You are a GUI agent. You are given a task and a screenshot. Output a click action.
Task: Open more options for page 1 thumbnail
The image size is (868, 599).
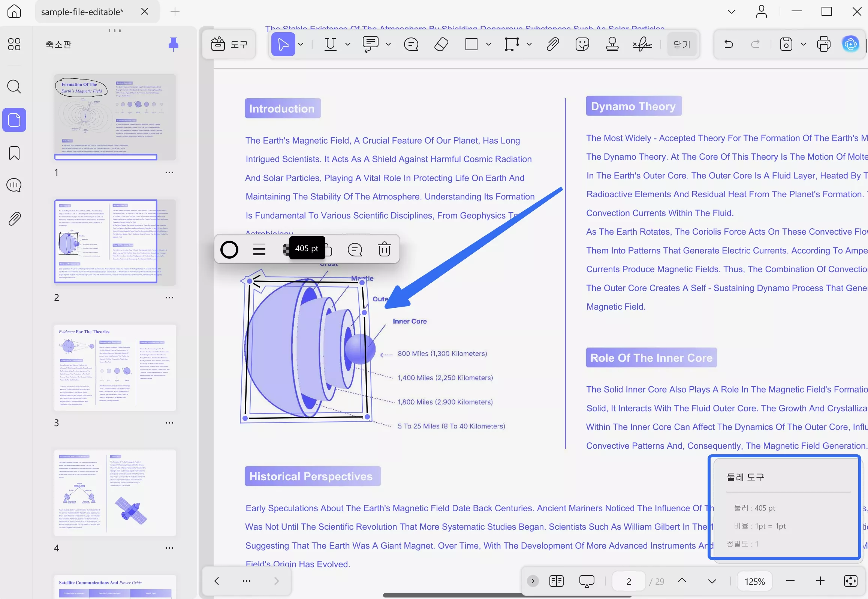point(169,172)
